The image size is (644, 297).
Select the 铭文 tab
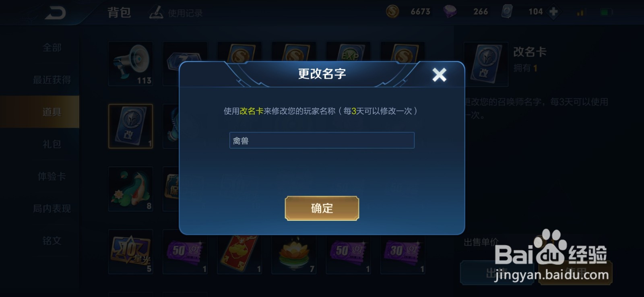[x=52, y=241]
